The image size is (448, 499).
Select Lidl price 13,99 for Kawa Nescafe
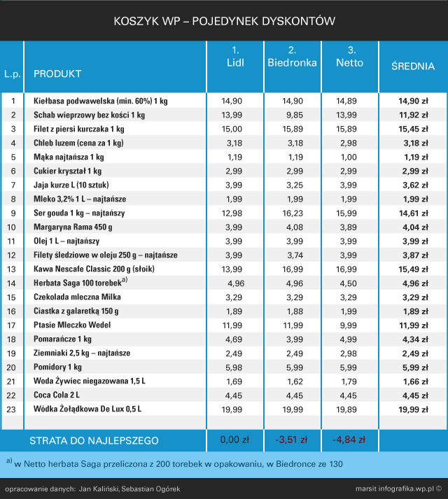click(232, 269)
